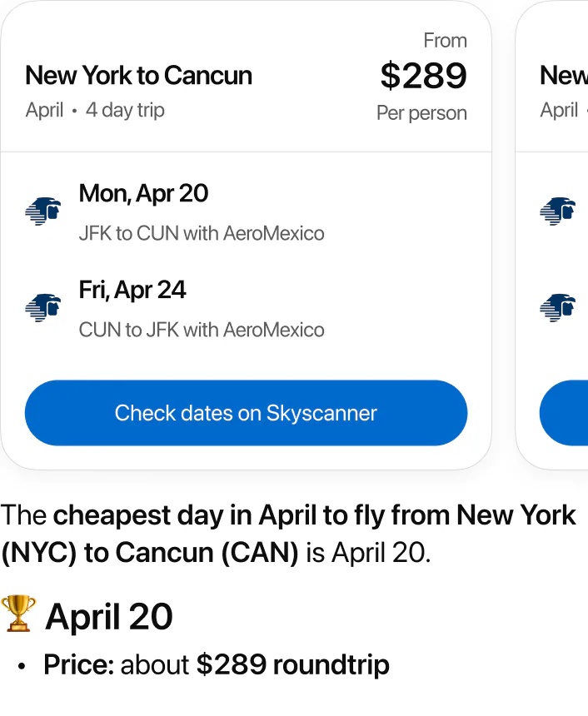Select the Per person label under the price
588x716 pixels.
click(421, 113)
